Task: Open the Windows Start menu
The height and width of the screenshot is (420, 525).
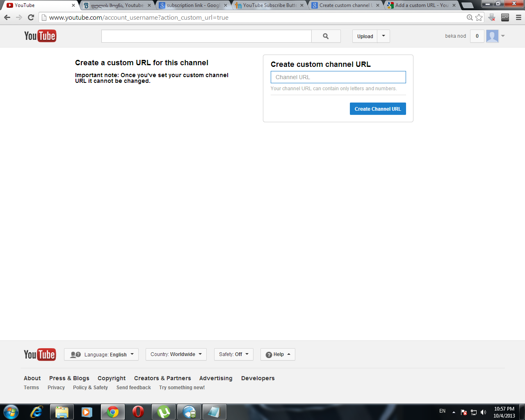Action: [11, 412]
